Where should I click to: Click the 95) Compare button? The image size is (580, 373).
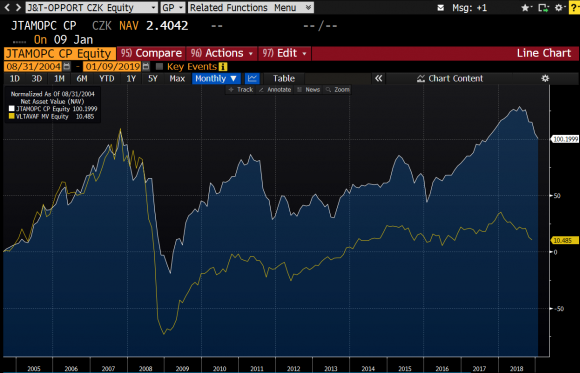[x=151, y=53]
